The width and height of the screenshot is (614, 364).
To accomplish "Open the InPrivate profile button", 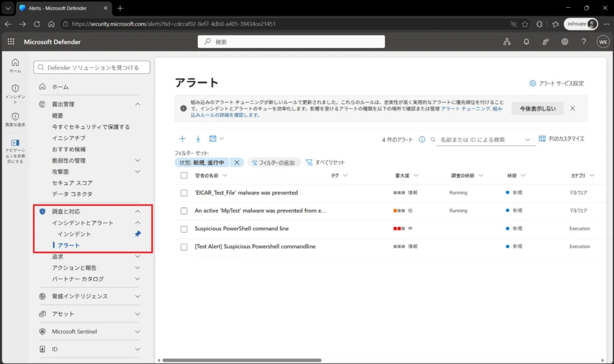I will coord(581,24).
